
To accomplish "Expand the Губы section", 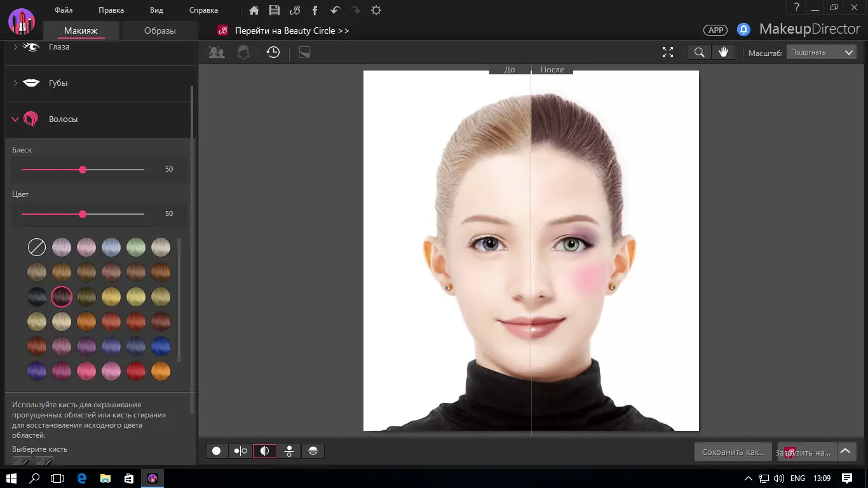I will click(58, 83).
